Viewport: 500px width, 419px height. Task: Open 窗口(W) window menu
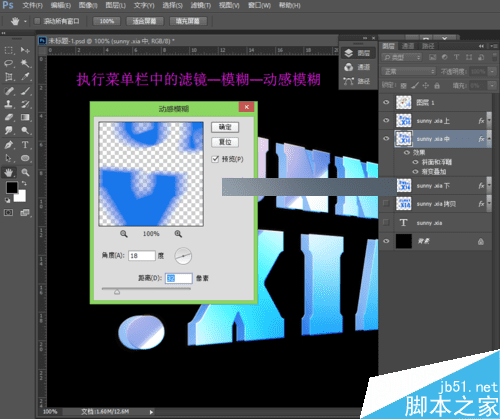259,6
